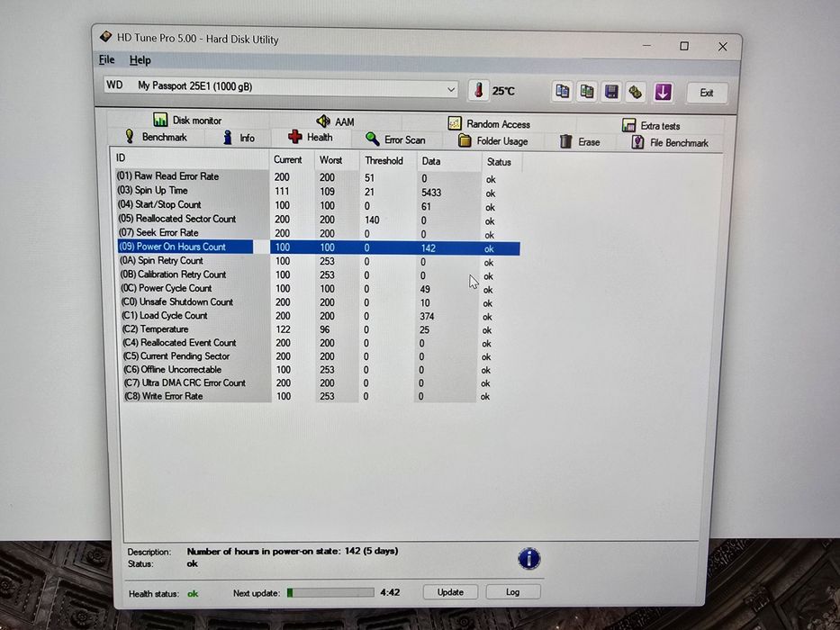The image size is (840, 630).
Task: Click the power-on hours description text
Action: [x=293, y=551]
